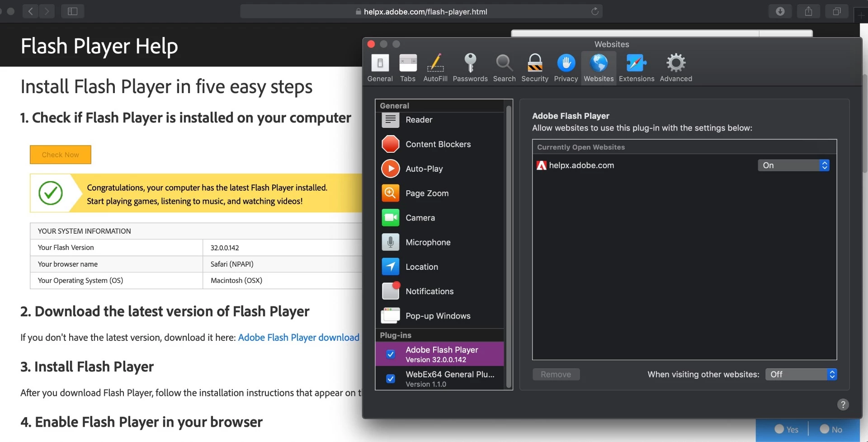This screenshot has width=868, height=442.
Task: Open AutoFill preferences pane
Action: point(435,68)
